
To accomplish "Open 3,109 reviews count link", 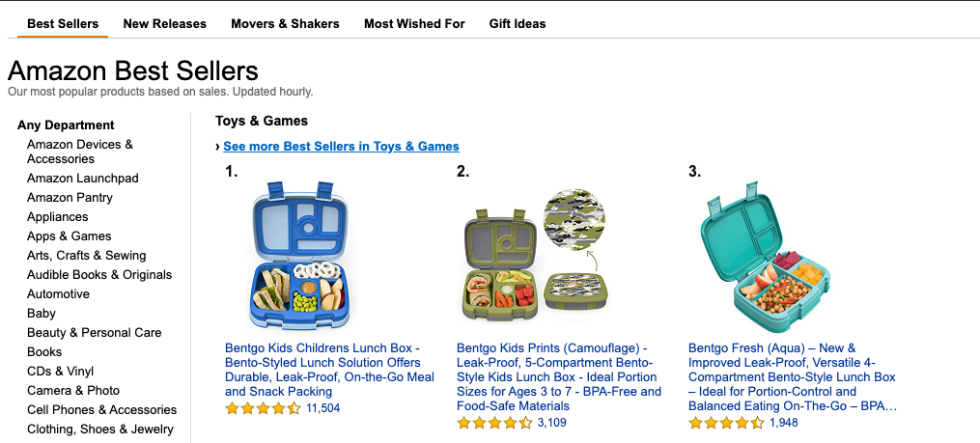I will (551, 423).
